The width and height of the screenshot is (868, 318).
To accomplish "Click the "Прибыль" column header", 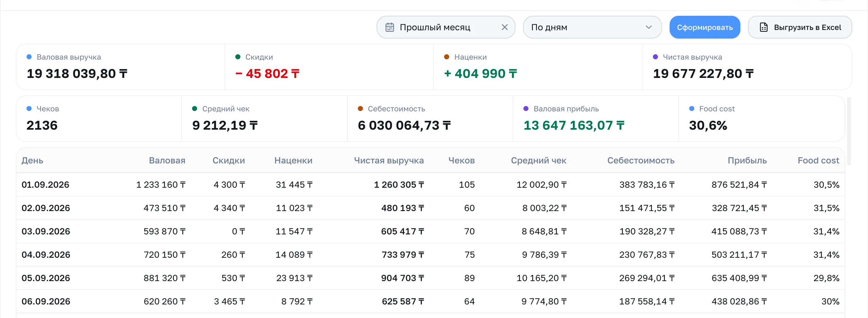I will pos(747,161).
